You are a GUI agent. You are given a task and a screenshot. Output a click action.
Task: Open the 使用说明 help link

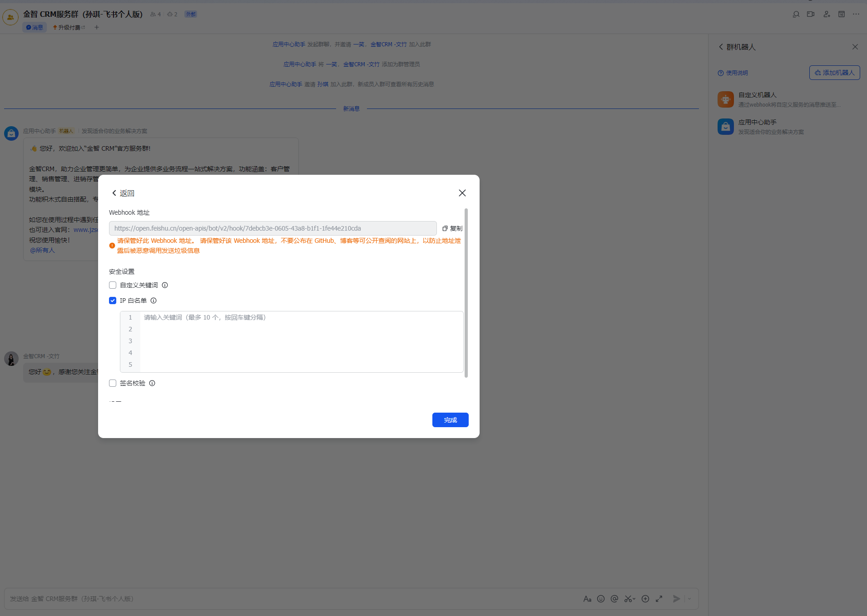point(733,73)
